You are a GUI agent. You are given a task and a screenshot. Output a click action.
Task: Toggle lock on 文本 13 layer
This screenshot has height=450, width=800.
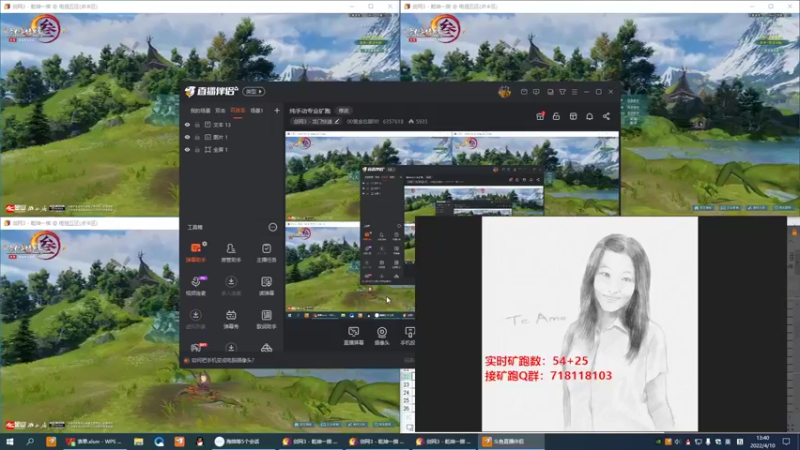point(197,124)
